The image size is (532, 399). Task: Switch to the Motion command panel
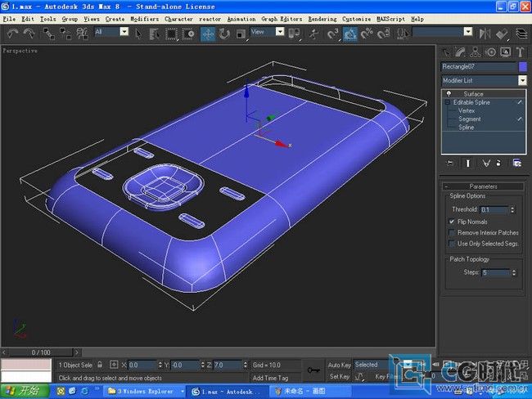pos(490,52)
